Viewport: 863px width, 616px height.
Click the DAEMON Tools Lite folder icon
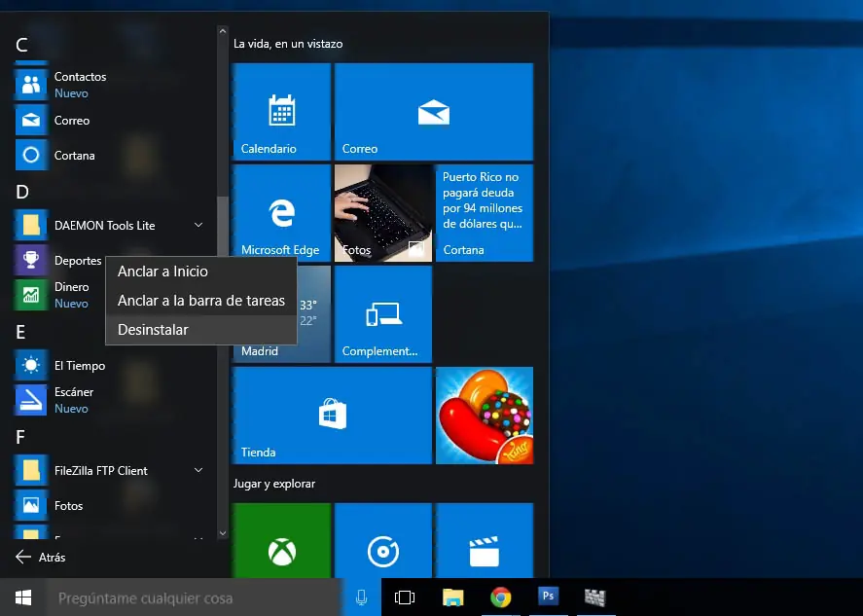tap(31, 225)
